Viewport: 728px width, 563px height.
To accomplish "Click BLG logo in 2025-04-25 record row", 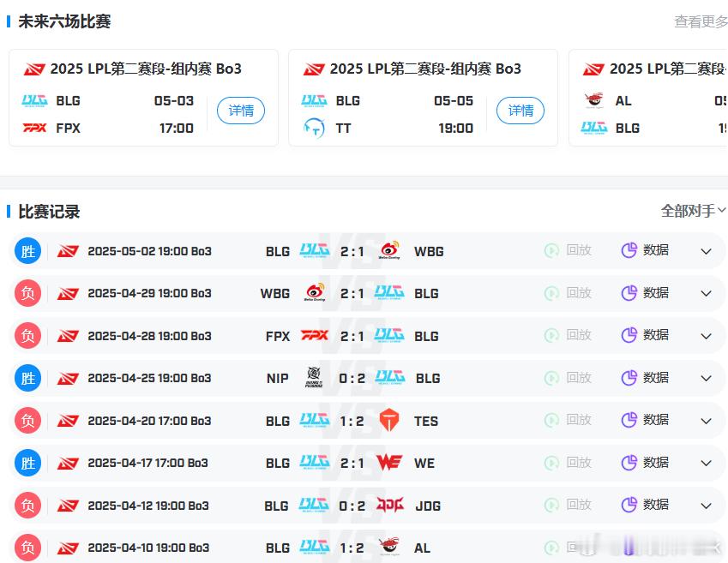I will click(x=390, y=378).
